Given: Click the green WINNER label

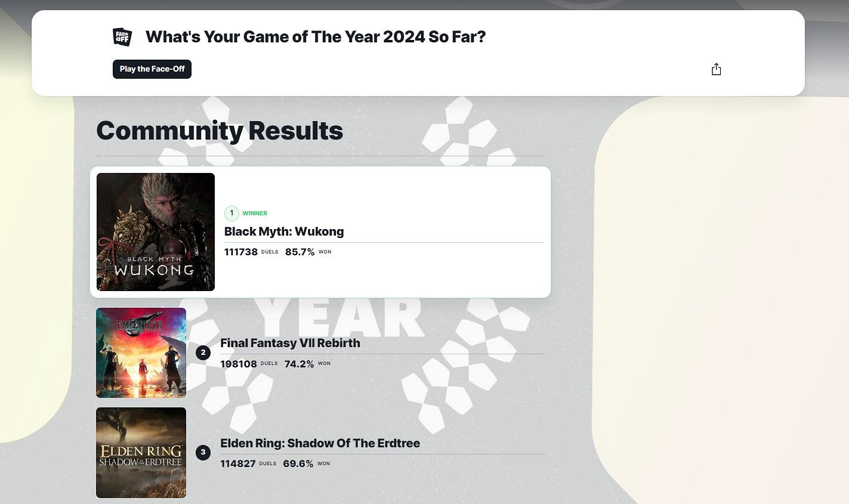Looking at the screenshot, I should pyautogui.click(x=255, y=214).
